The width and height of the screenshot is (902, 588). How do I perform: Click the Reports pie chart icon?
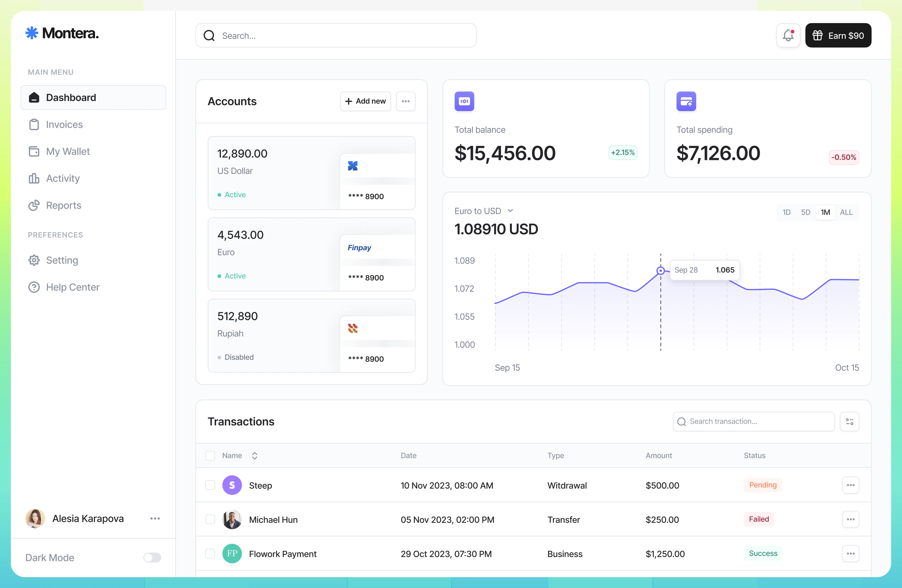pyautogui.click(x=34, y=205)
